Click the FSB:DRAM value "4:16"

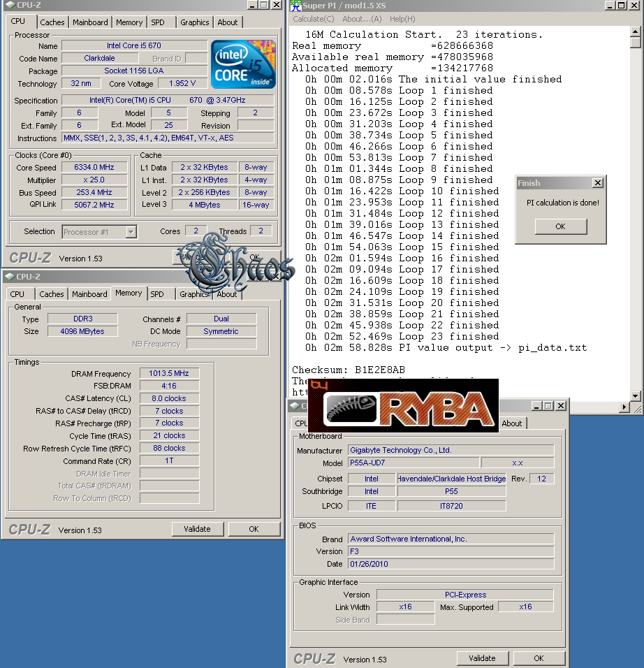tap(169, 386)
